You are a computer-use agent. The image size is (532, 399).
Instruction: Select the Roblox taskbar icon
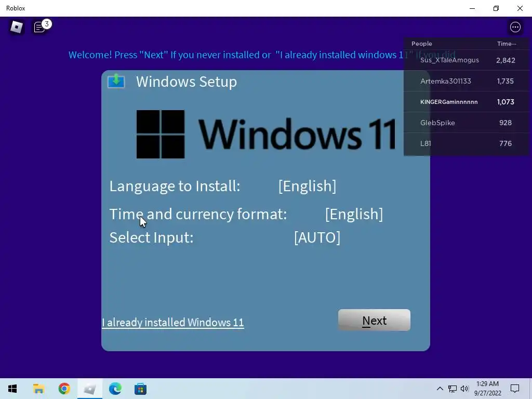89,389
